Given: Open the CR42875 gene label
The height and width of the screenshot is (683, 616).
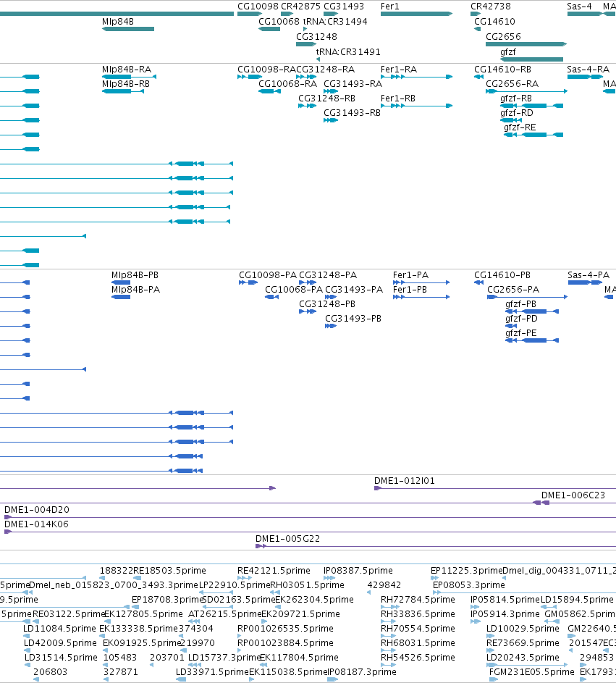Looking at the screenshot, I should 300,6.
